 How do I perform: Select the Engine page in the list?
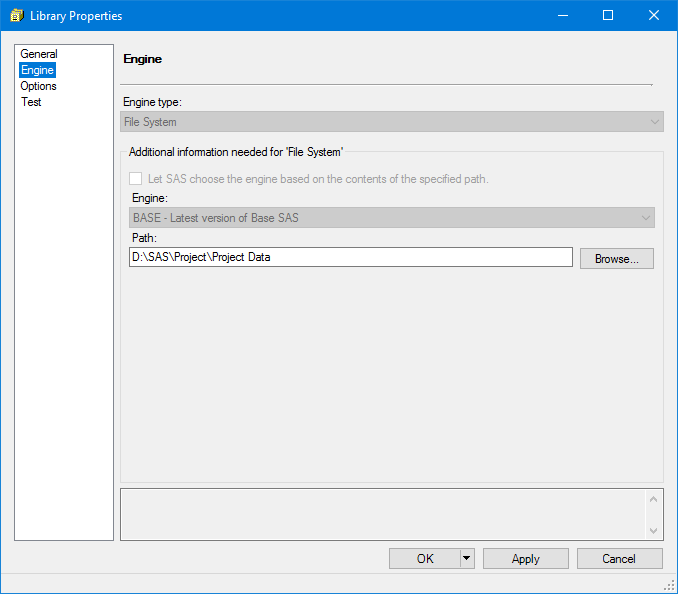pyautogui.click(x=38, y=70)
